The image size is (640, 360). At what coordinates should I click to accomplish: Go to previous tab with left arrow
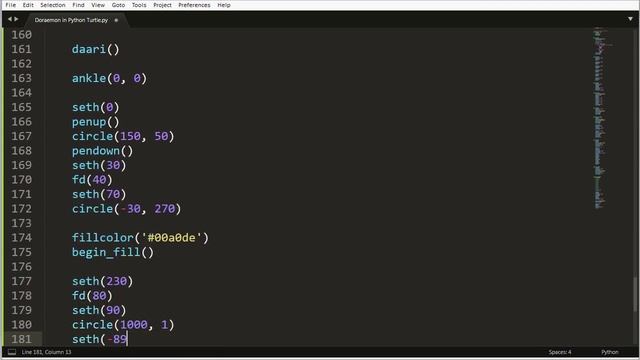coord(9,19)
